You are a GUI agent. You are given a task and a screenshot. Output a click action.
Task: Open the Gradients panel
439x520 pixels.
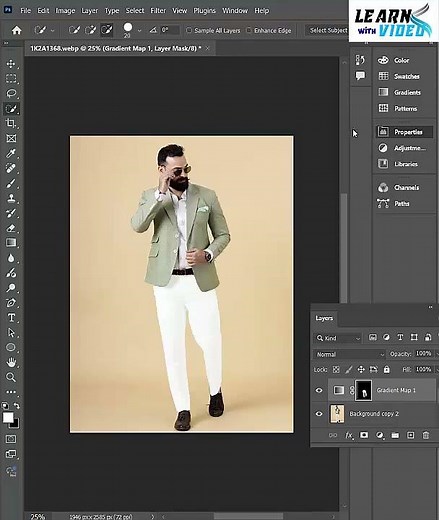tap(400, 92)
